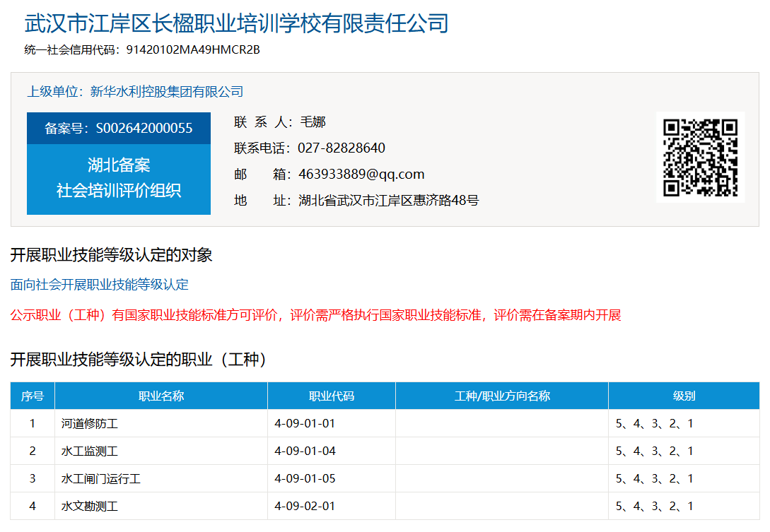Open link 面向社会开展职业技能等级认定

[x=100, y=285]
